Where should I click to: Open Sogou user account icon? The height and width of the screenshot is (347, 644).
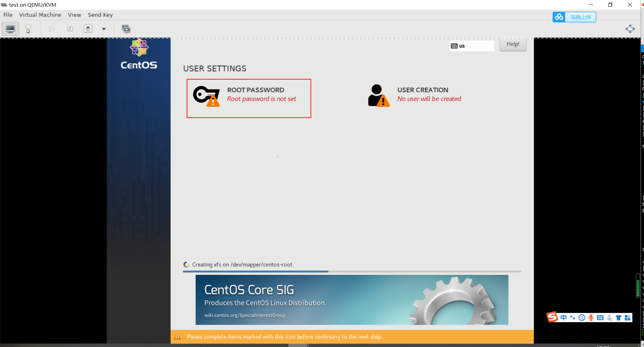609,318
